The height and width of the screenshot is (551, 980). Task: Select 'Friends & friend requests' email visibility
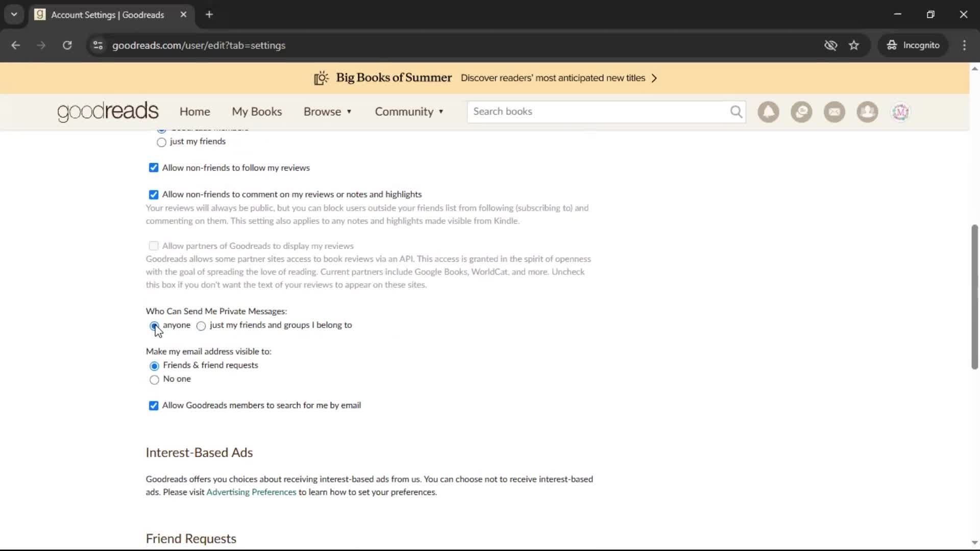tap(154, 366)
